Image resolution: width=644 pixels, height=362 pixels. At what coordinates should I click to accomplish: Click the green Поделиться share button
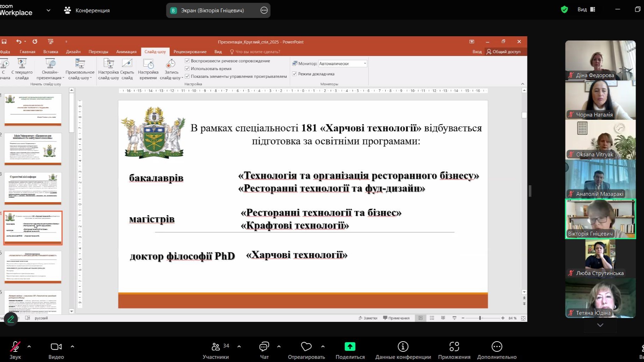click(350, 347)
